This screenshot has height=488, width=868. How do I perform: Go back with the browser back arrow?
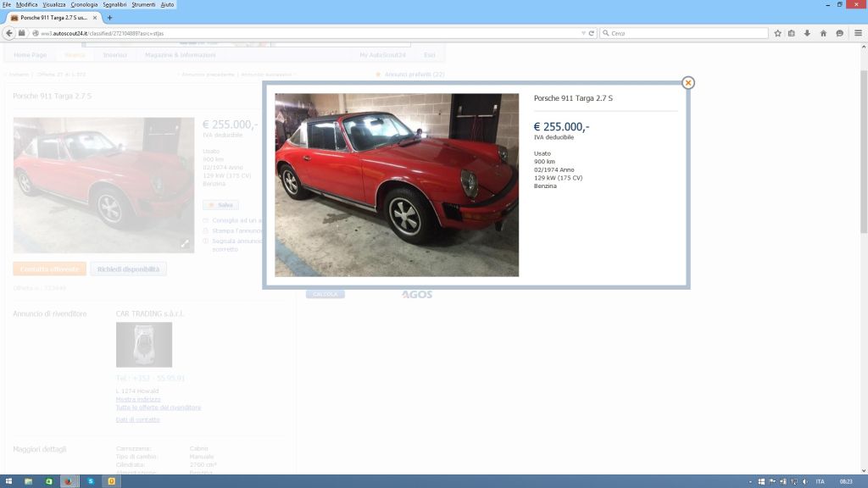(x=8, y=33)
